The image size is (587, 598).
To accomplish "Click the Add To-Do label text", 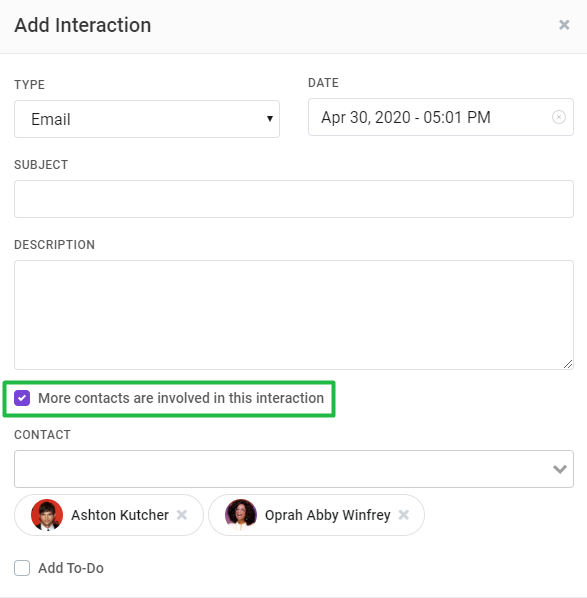I will click(x=71, y=568).
